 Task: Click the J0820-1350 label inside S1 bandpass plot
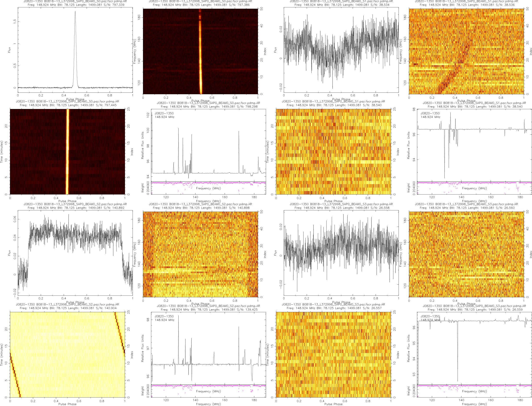click(x=430, y=113)
